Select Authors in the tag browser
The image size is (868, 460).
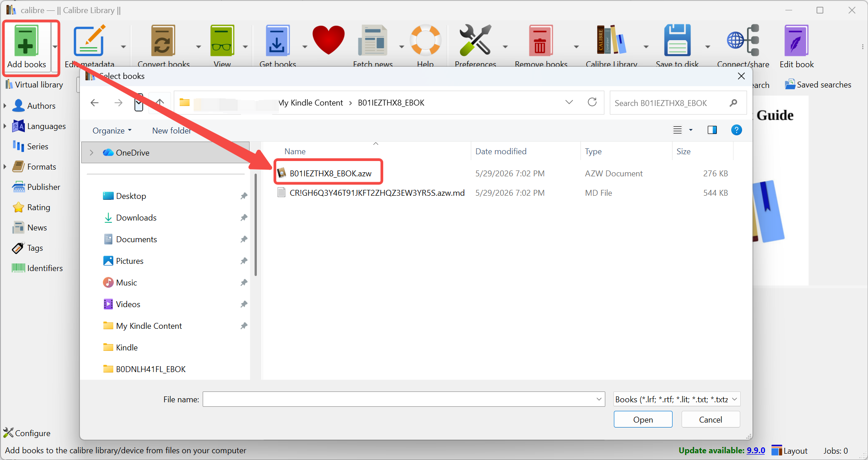(x=41, y=106)
